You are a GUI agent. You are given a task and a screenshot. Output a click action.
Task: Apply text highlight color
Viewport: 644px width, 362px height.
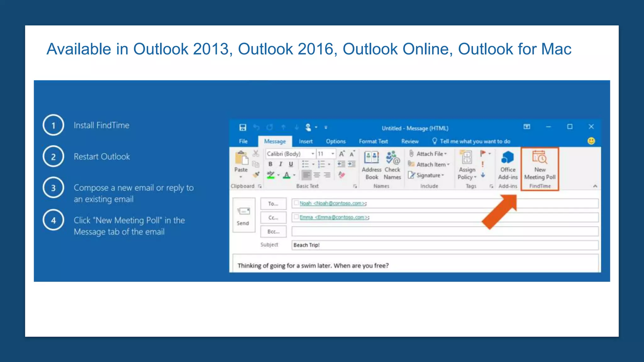point(271,175)
